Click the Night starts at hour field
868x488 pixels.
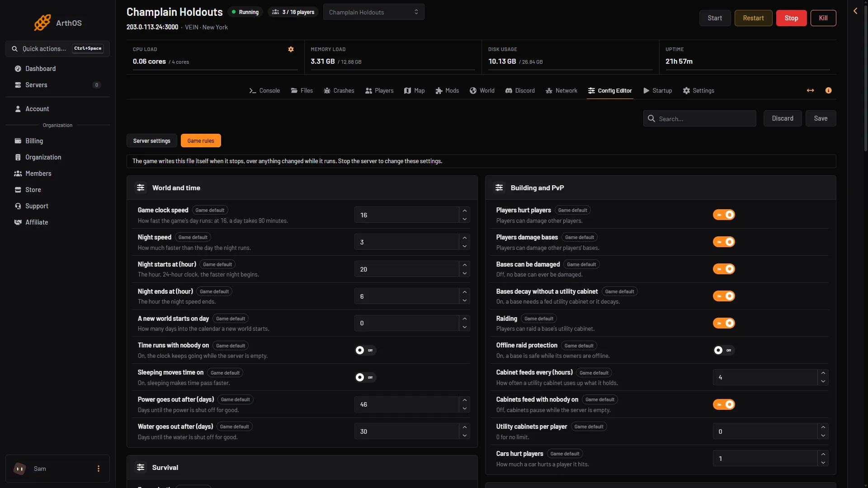point(406,269)
